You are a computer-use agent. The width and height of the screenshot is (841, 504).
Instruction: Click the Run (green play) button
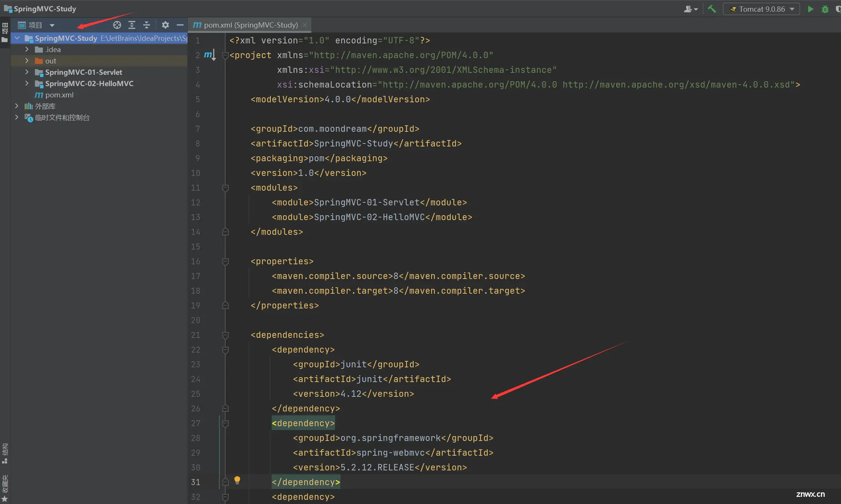[810, 9]
